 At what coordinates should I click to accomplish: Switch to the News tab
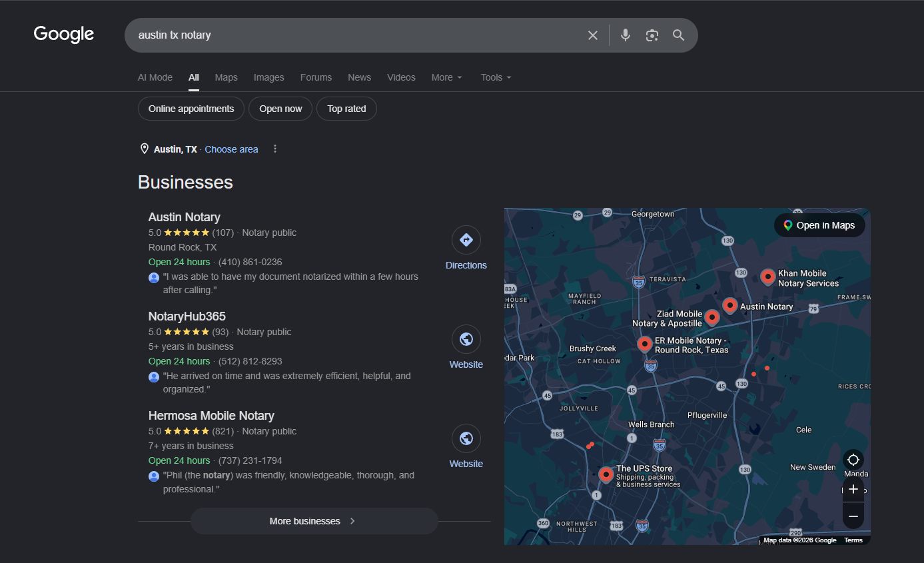coord(359,77)
